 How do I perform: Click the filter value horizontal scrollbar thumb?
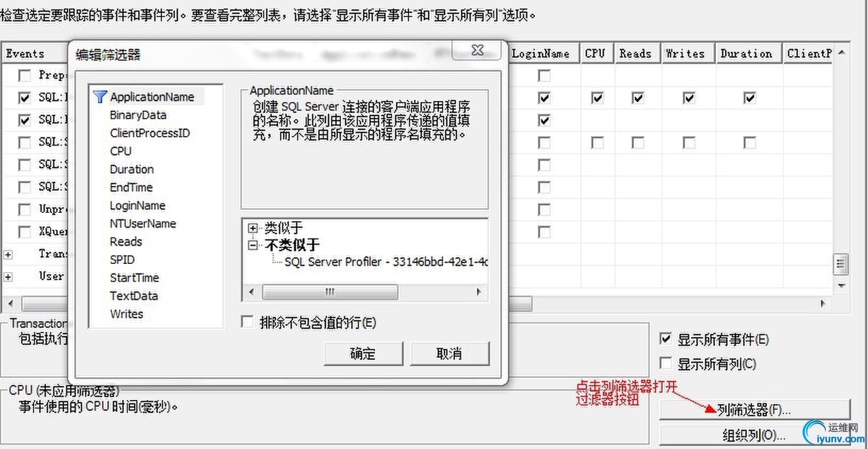point(330,292)
